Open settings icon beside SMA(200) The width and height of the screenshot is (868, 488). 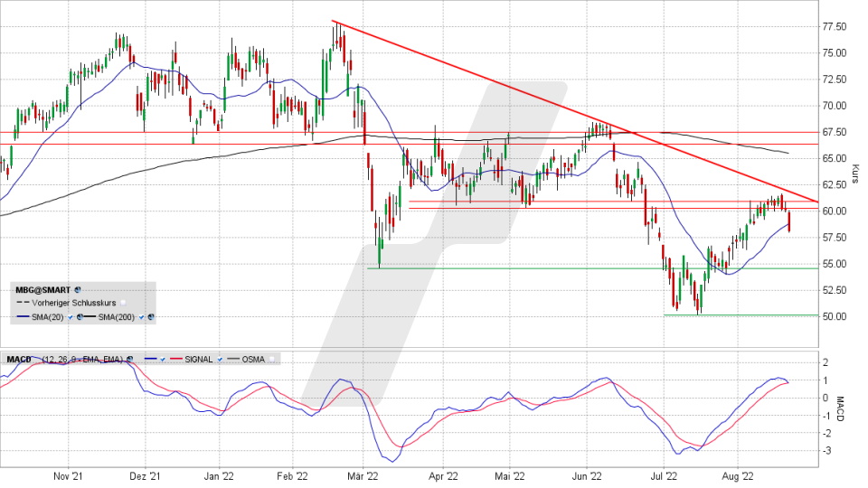tap(151, 317)
